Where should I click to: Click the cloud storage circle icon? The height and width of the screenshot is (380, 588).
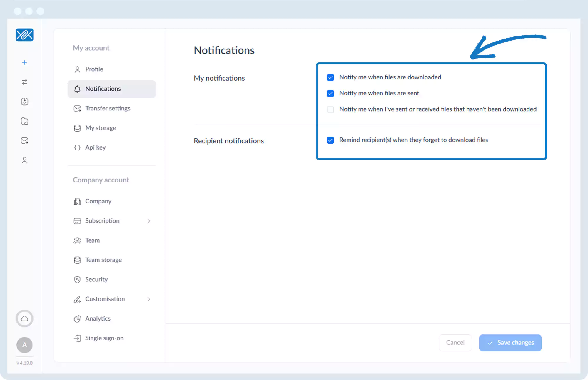25,318
